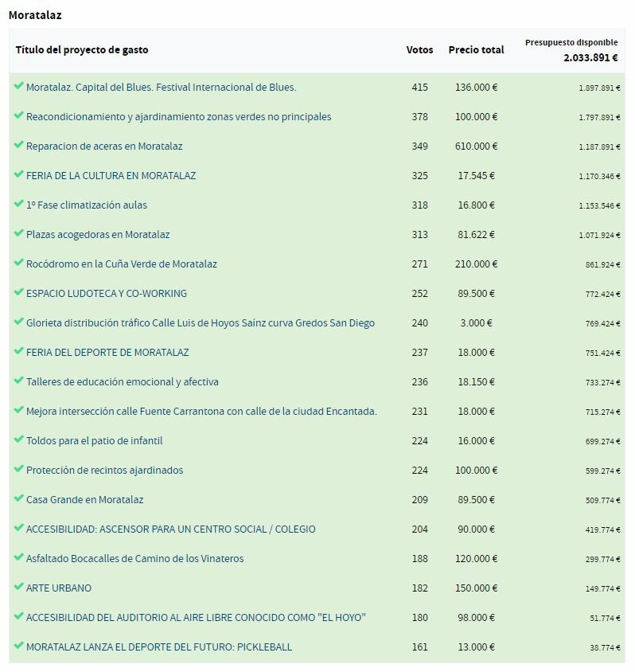This screenshot has width=635, height=672.
Task: Open Reacondicionamiento y ajardinamiento zonas verdes project
Action: tap(178, 117)
